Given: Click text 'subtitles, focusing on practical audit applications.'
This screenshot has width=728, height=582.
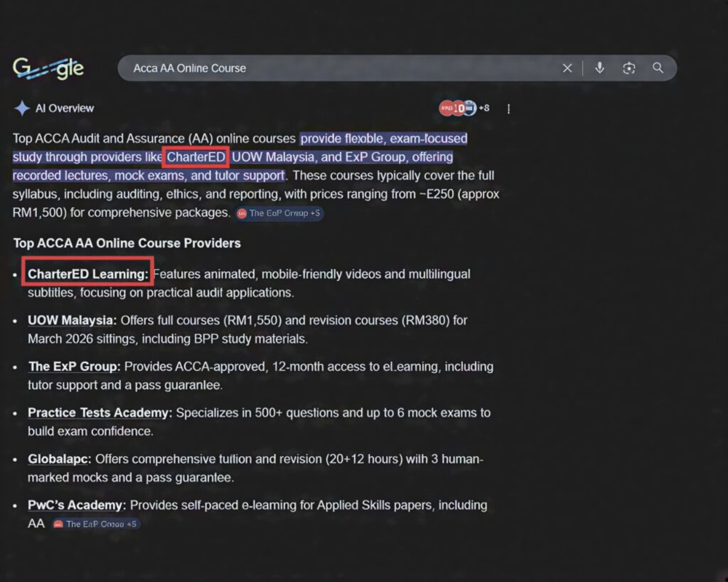Looking at the screenshot, I should 161,292.
